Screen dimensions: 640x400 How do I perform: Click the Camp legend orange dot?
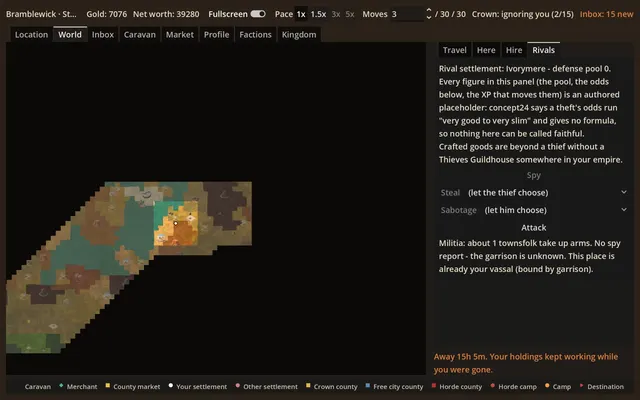coord(547,385)
